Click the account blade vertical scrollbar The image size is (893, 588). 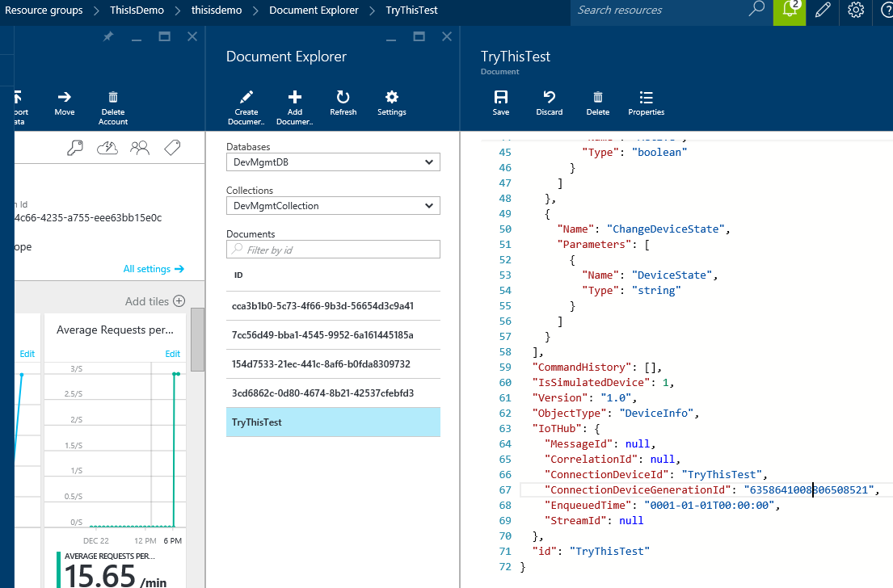tap(197, 340)
